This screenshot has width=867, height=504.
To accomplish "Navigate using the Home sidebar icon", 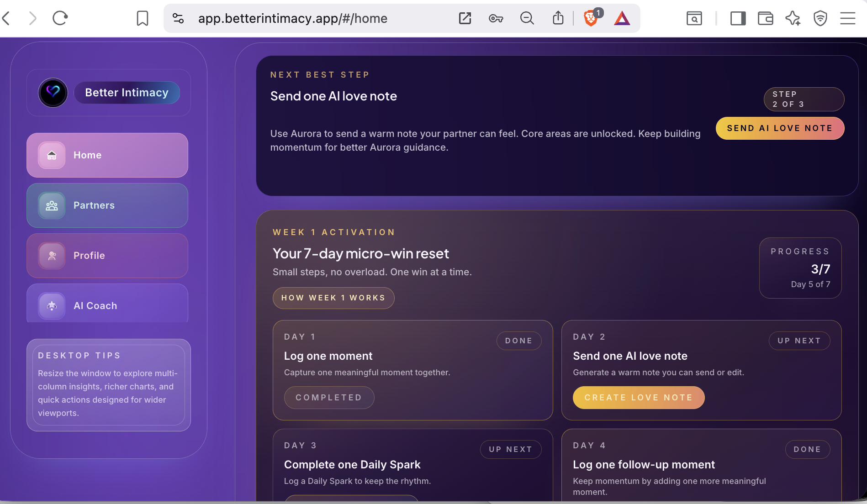I will click(x=52, y=155).
